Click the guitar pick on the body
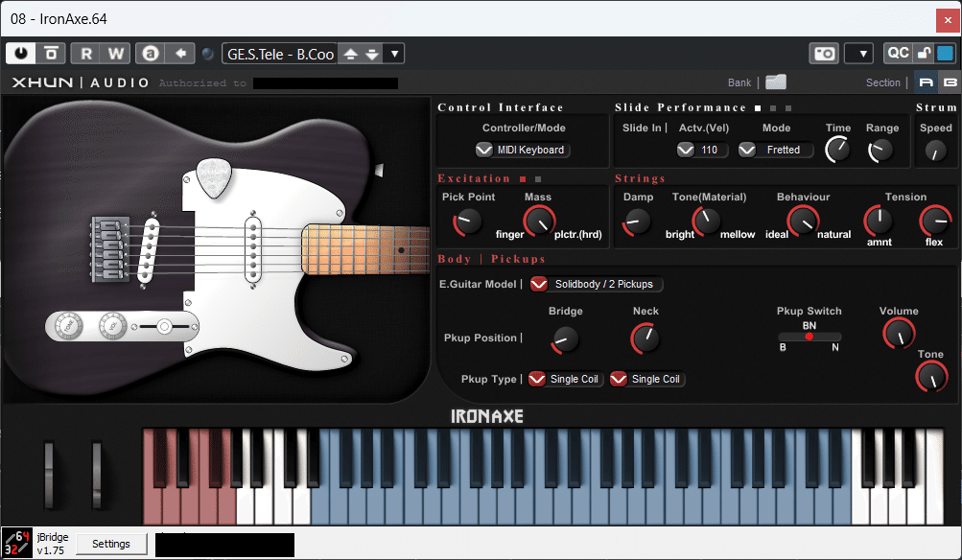This screenshot has width=962, height=560. point(214,178)
